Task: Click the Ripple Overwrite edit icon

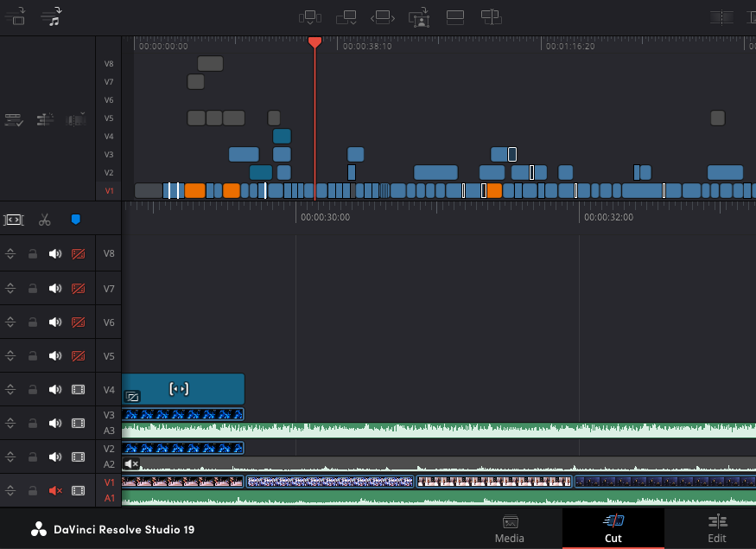Action: (x=384, y=16)
